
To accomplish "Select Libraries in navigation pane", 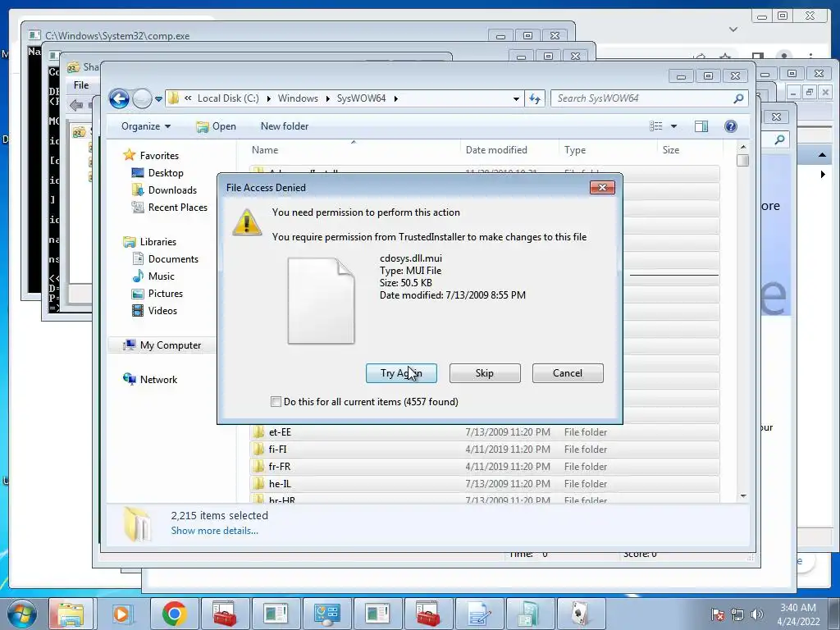I will [158, 242].
